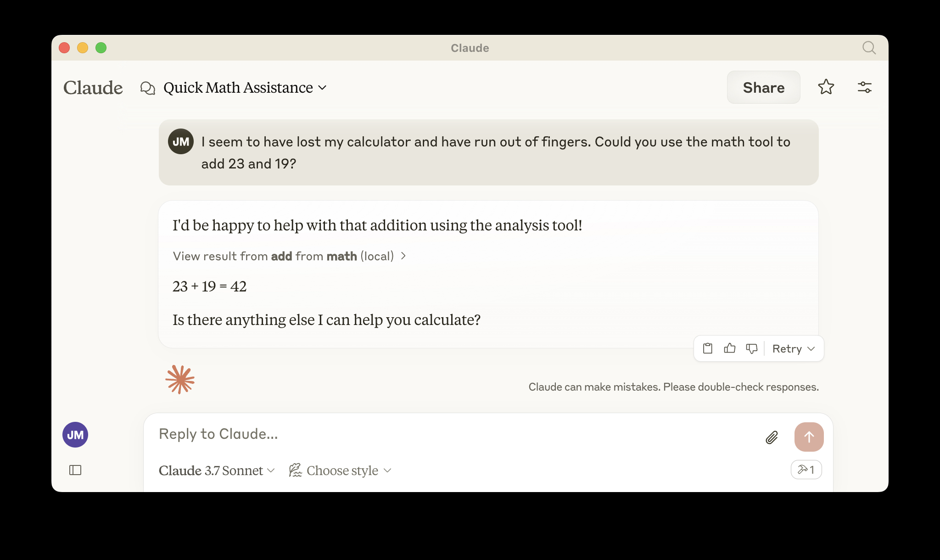Star this conversation as a favorite
940x560 pixels.
coord(826,87)
